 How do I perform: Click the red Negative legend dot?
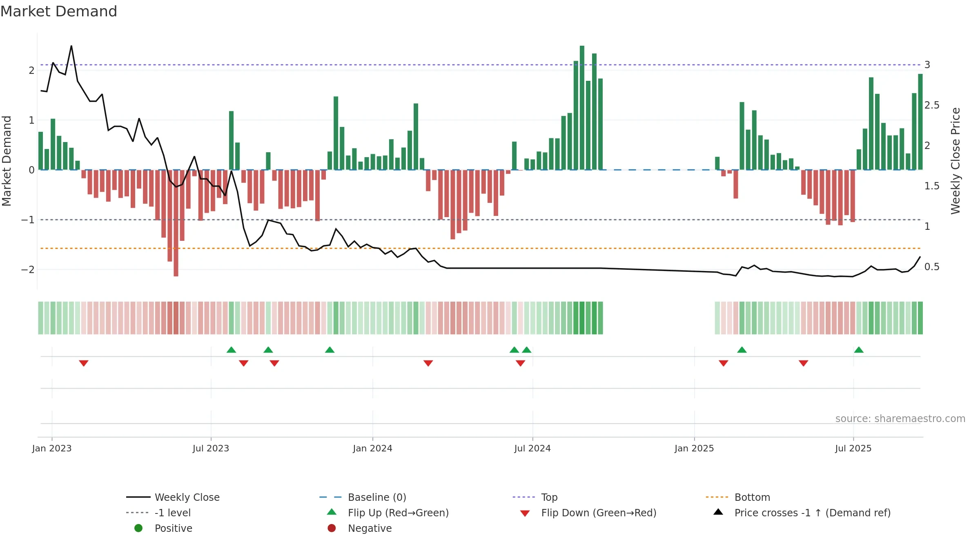332,528
